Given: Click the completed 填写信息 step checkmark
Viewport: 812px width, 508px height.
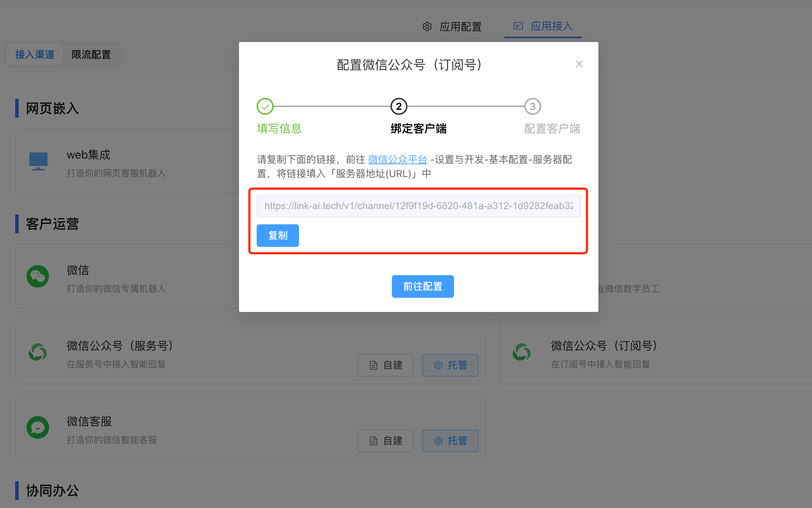Looking at the screenshot, I should (x=265, y=106).
